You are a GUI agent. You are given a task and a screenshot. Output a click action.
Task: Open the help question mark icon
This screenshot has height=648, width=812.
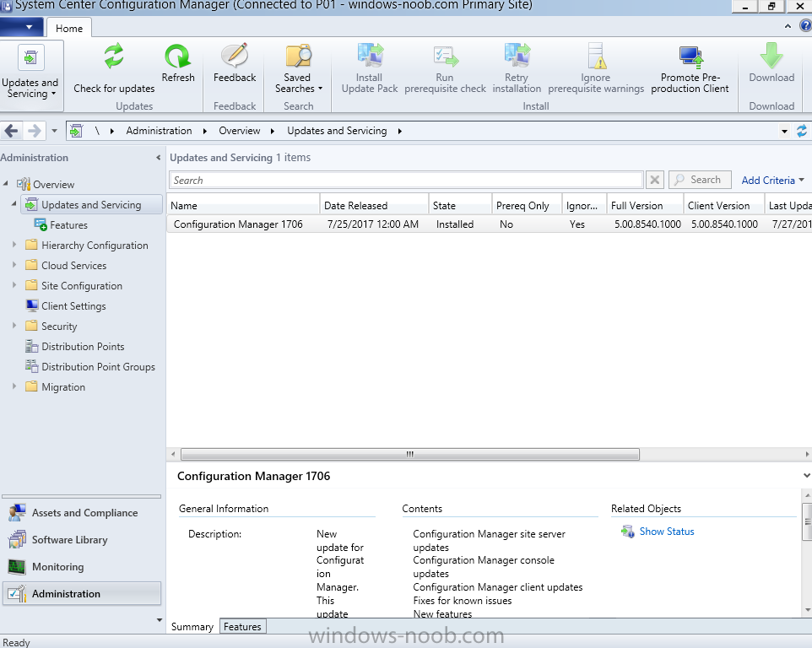[806, 26]
